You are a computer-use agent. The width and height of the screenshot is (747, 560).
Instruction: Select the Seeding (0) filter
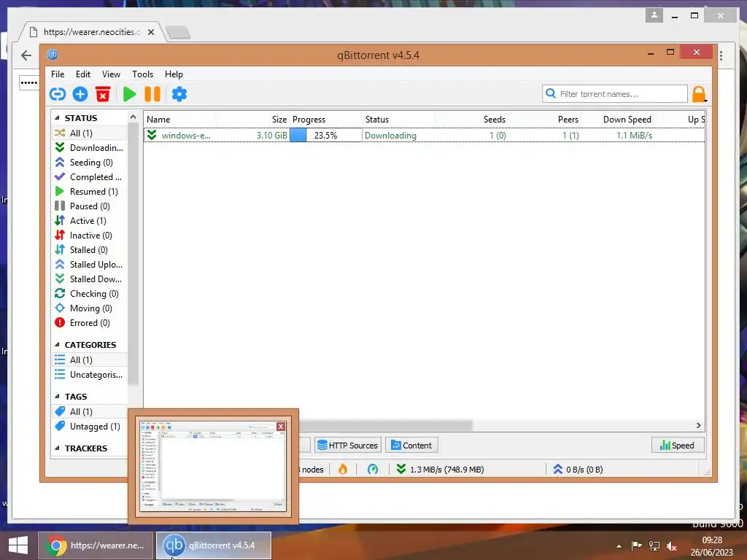coord(90,163)
